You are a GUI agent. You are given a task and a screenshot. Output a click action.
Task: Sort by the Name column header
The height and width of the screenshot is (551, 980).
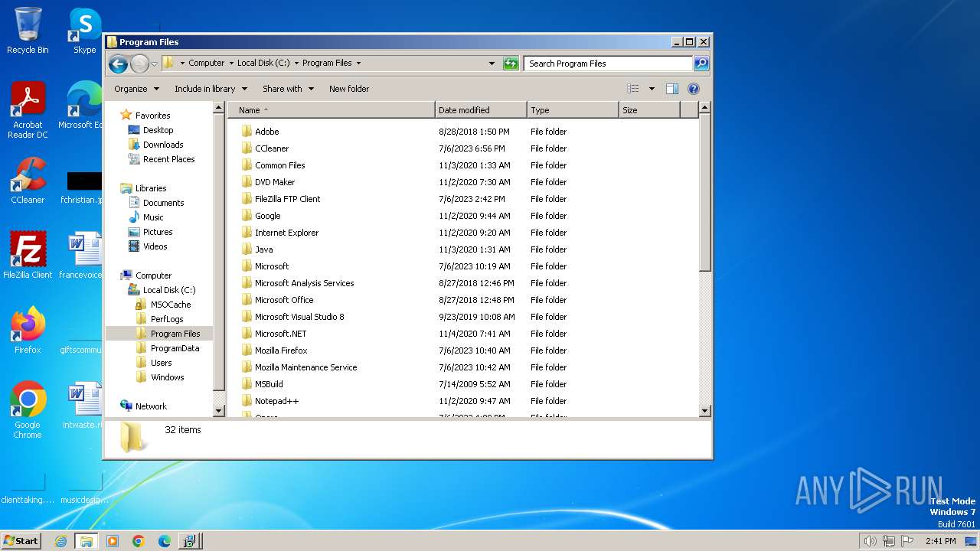[x=331, y=110]
